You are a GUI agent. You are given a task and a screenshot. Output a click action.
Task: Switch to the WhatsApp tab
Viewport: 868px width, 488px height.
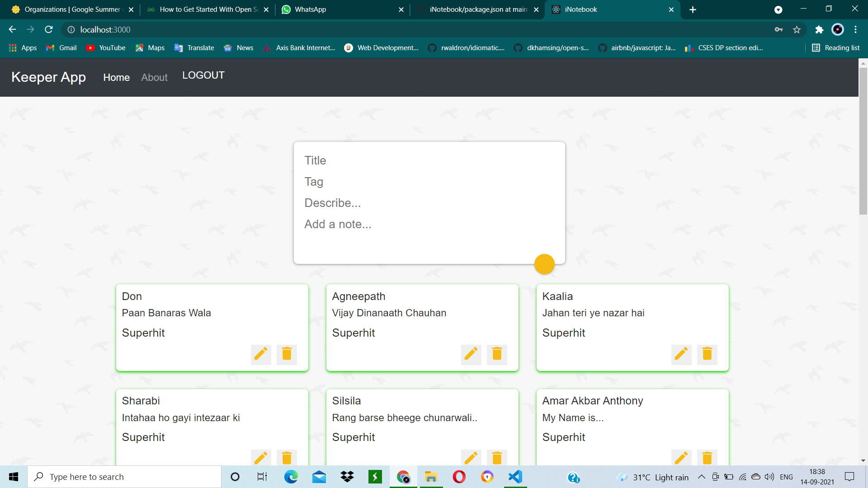[310, 9]
